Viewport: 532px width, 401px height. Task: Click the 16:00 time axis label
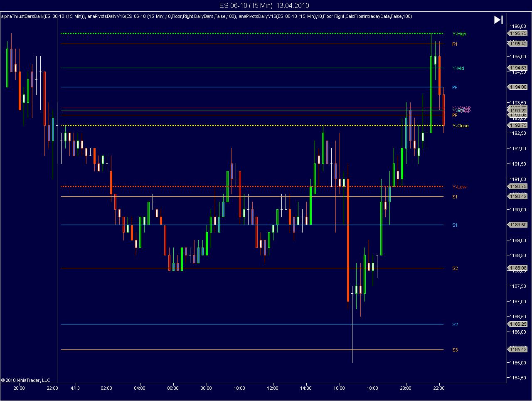pyautogui.click(x=339, y=389)
